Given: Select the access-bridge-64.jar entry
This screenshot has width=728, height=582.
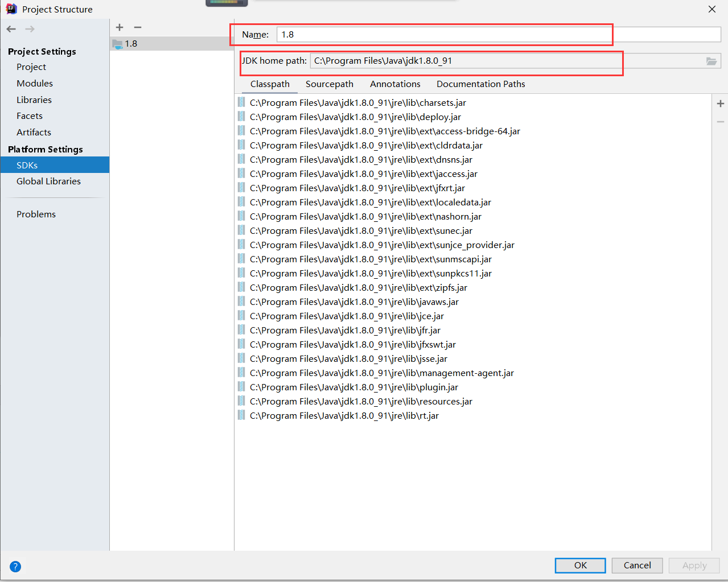Looking at the screenshot, I should click(385, 131).
